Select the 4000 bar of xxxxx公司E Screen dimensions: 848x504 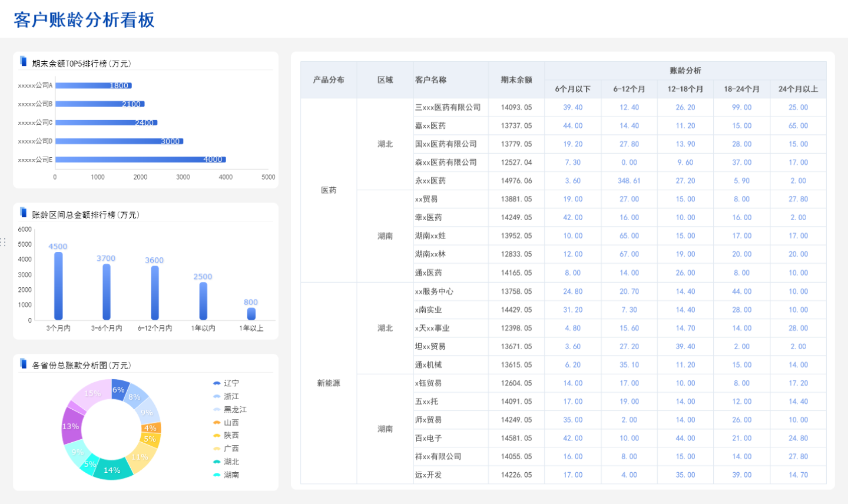pyautogui.click(x=141, y=159)
